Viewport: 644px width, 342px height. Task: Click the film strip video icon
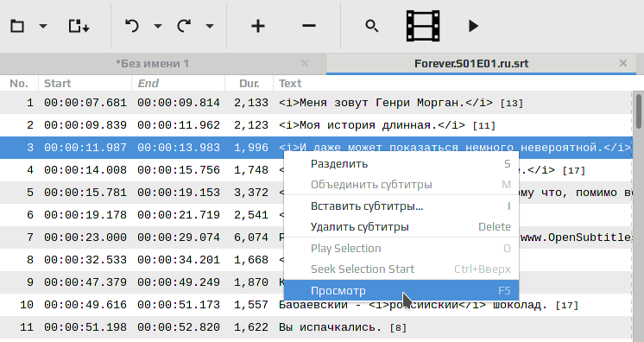(x=423, y=26)
